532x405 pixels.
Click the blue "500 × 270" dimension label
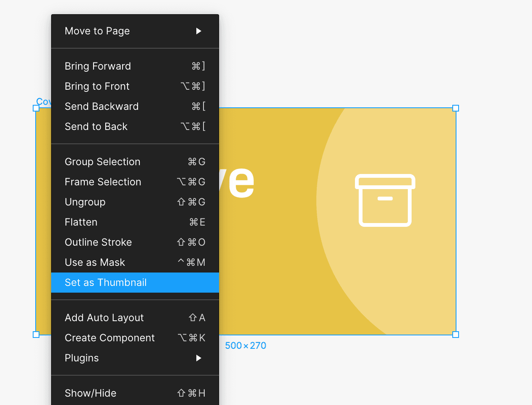pyautogui.click(x=245, y=345)
